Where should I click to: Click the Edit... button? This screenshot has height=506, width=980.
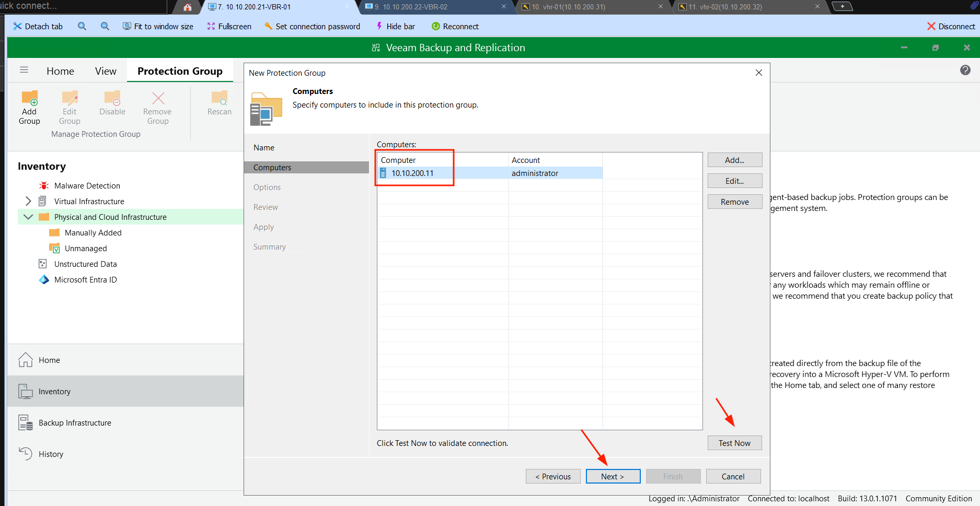click(x=734, y=181)
